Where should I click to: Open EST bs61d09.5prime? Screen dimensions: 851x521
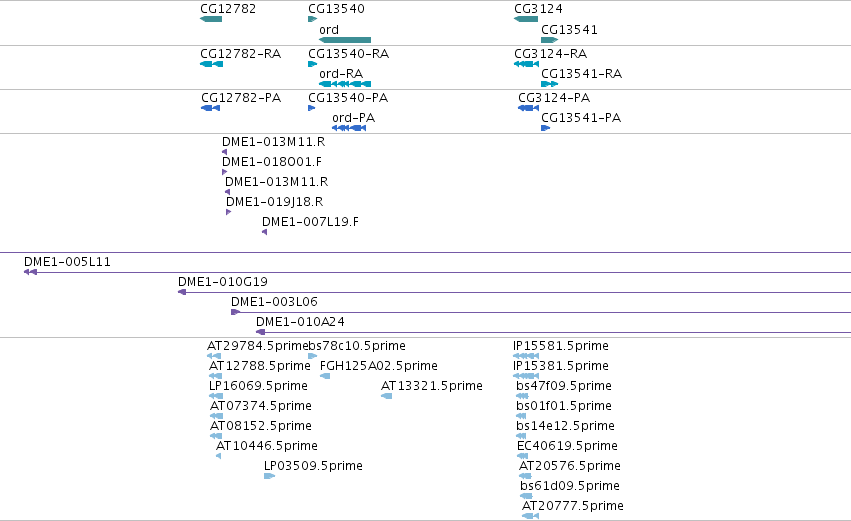pos(526,496)
